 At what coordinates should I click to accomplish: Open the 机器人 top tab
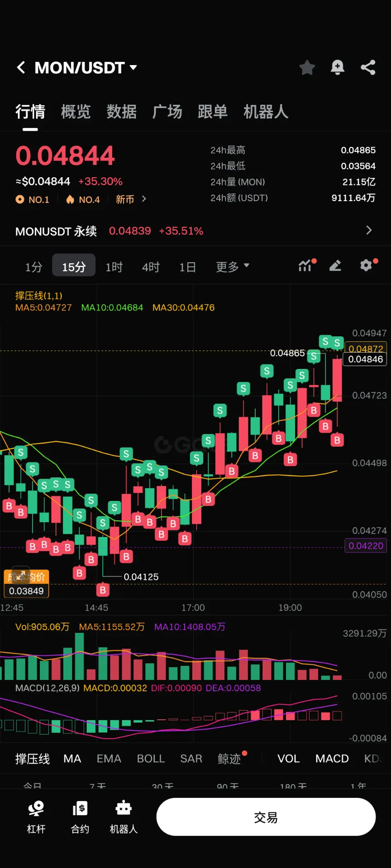[266, 112]
